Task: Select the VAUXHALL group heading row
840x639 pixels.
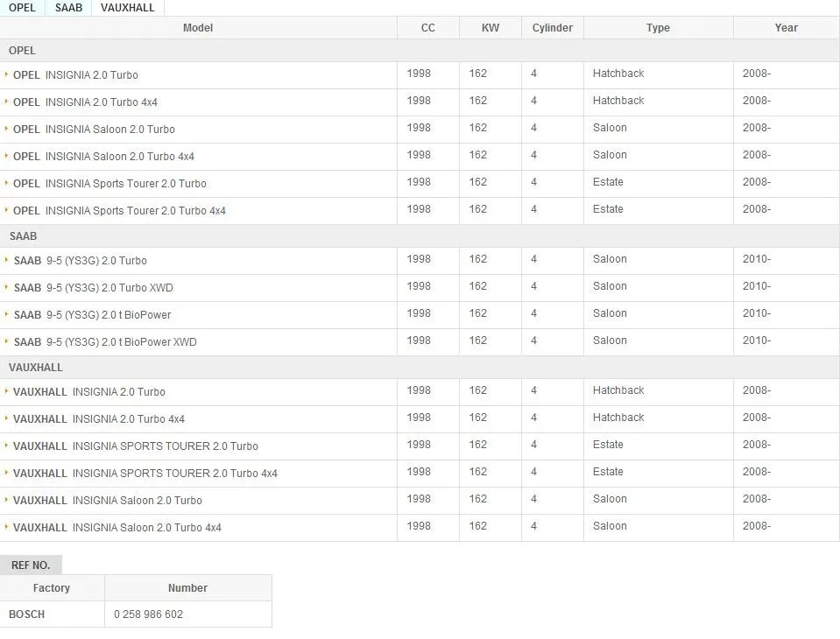Action: 420,368
